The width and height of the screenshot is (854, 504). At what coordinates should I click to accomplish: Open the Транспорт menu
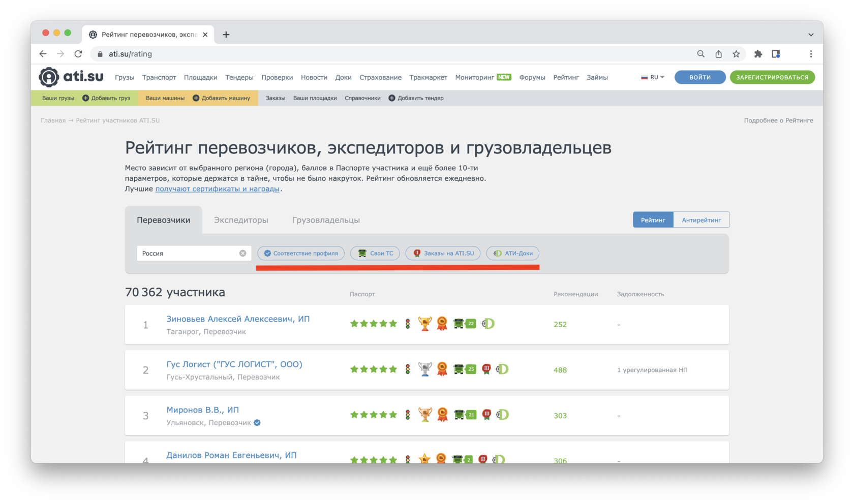tap(159, 77)
